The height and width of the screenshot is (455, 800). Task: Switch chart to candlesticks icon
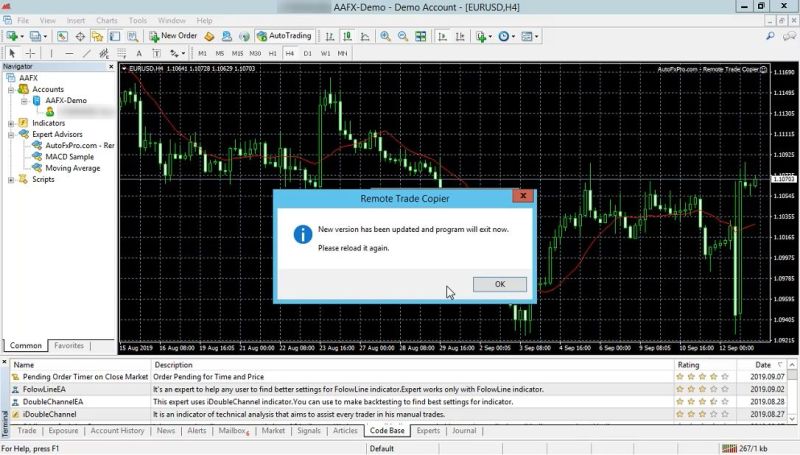345,36
